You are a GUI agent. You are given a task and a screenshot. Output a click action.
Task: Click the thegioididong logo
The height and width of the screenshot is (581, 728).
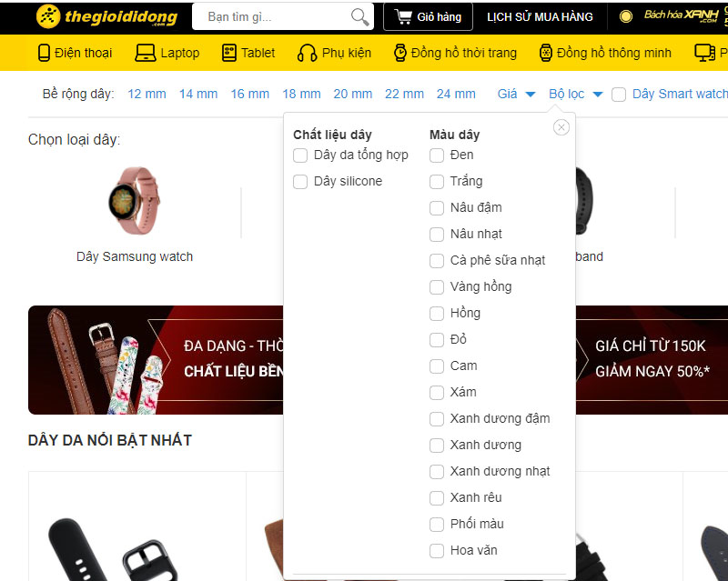pos(106,16)
